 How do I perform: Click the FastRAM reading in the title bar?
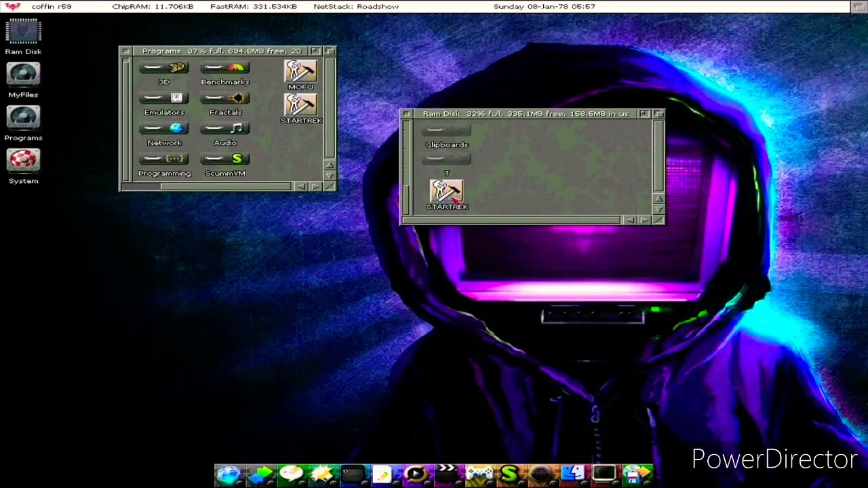[254, 7]
